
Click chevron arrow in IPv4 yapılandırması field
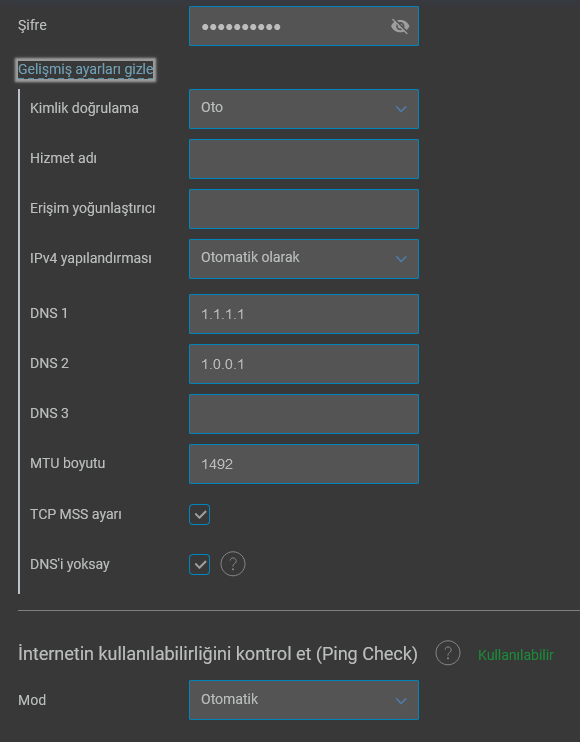point(401,259)
